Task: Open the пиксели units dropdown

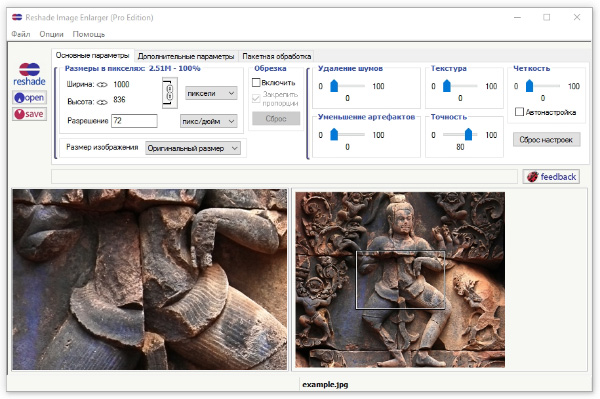Action: pyautogui.click(x=211, y=93)
